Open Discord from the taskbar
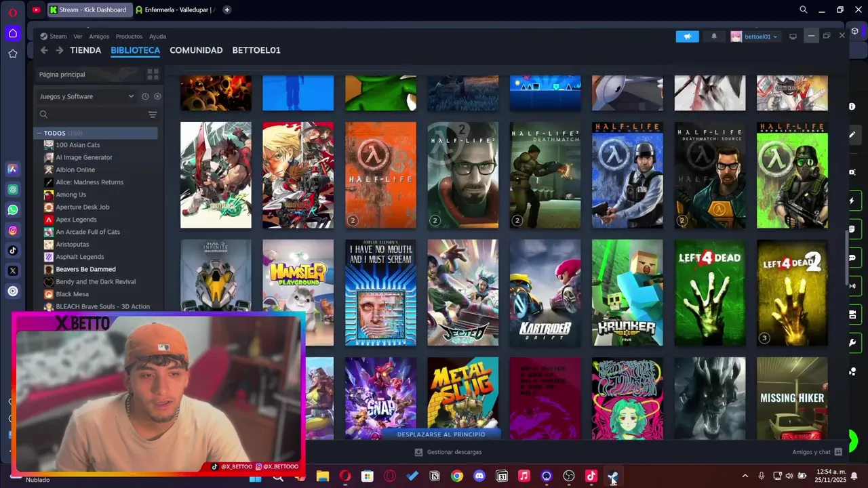 tap(479, 476)
